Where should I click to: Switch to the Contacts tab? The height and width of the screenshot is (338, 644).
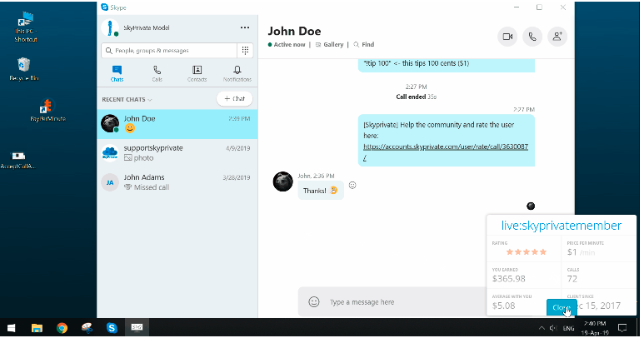[197, 74]
